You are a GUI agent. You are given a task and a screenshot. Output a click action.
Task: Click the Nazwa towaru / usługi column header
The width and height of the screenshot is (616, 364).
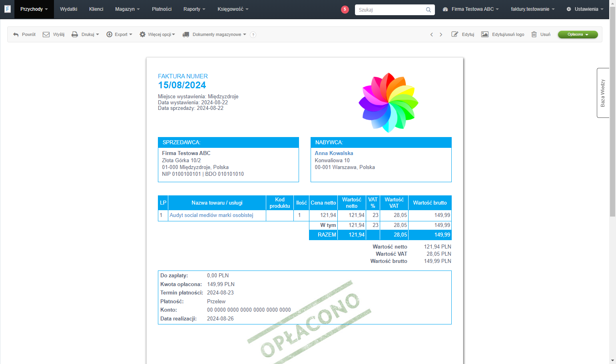point(217,203)
